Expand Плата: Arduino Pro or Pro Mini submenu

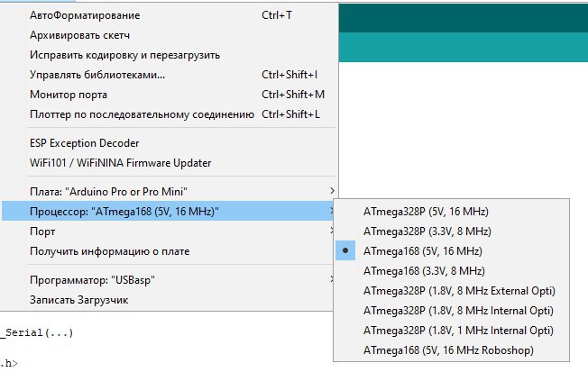[168, 192]
